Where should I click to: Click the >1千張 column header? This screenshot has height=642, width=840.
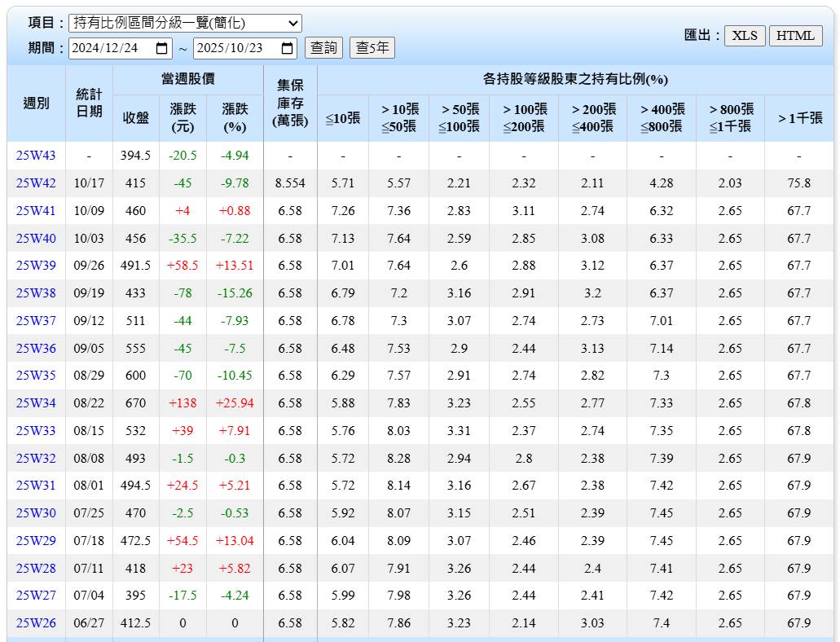(x=799, y=118)
